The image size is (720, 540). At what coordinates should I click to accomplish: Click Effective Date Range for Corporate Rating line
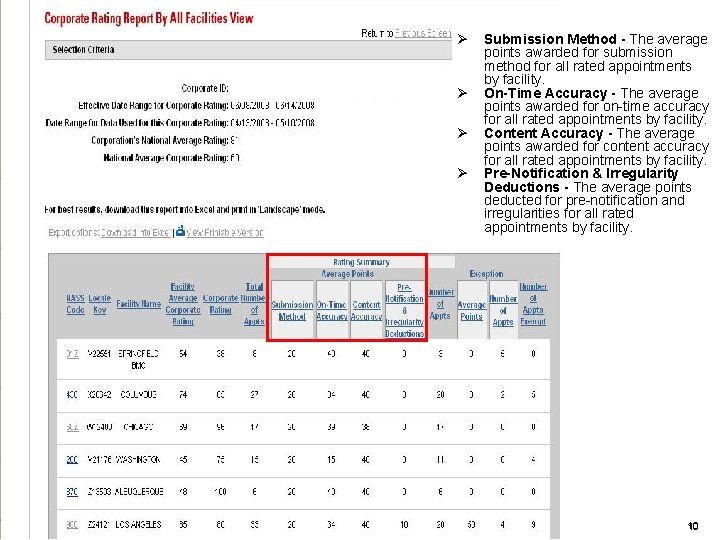tap(197, 106)
